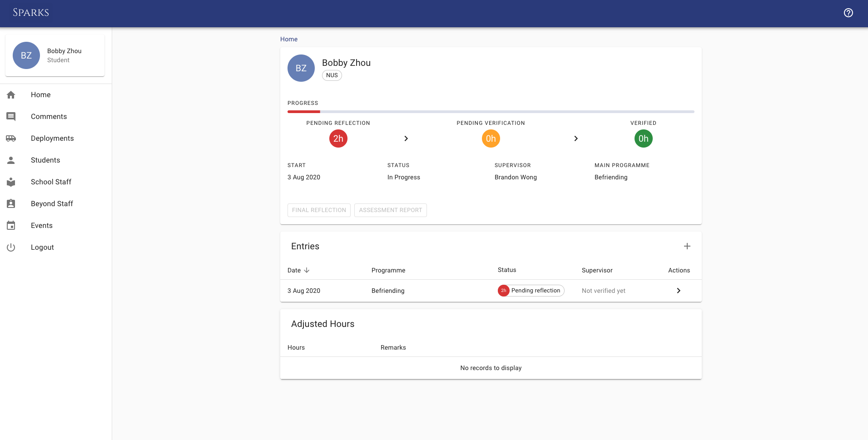Click the Deployments bus icon
The width and height of the screenshot is (868, 440).
coord(11,138)
